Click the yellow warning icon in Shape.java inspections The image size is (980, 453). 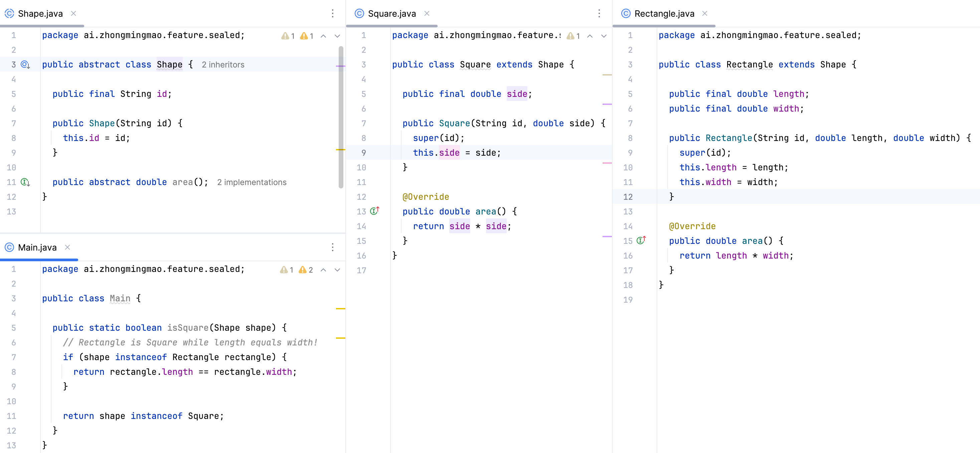click(x=304, y=36)
